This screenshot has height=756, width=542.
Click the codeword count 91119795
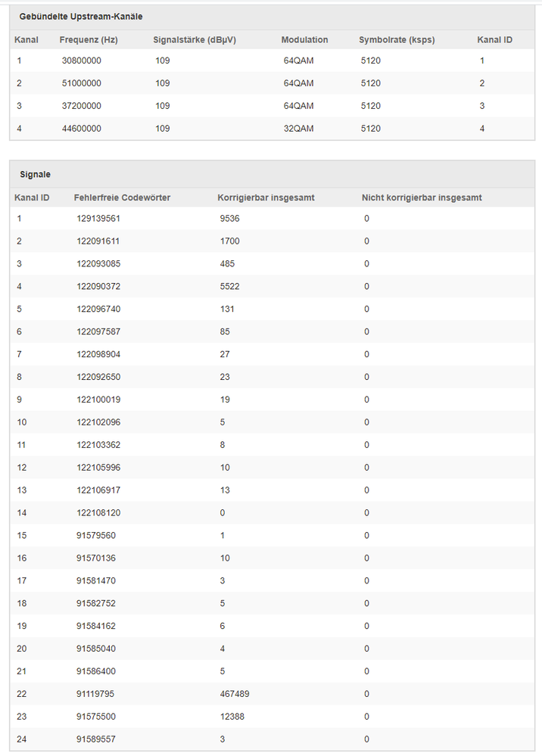(x=96, y=694)
